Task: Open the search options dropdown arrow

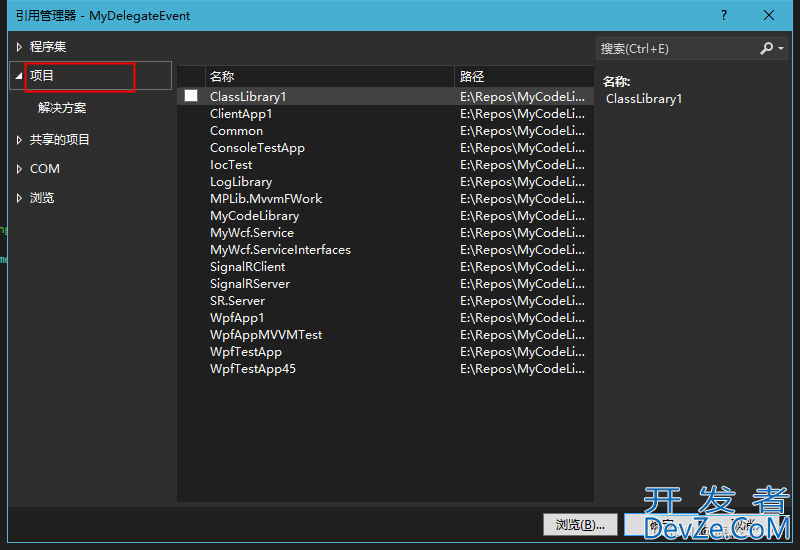Action: [781, 48]
